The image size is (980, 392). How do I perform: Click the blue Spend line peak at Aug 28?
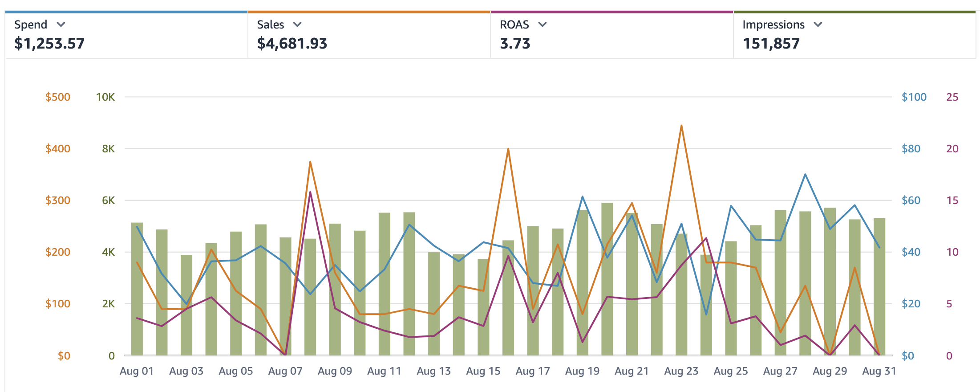(805, 175)
